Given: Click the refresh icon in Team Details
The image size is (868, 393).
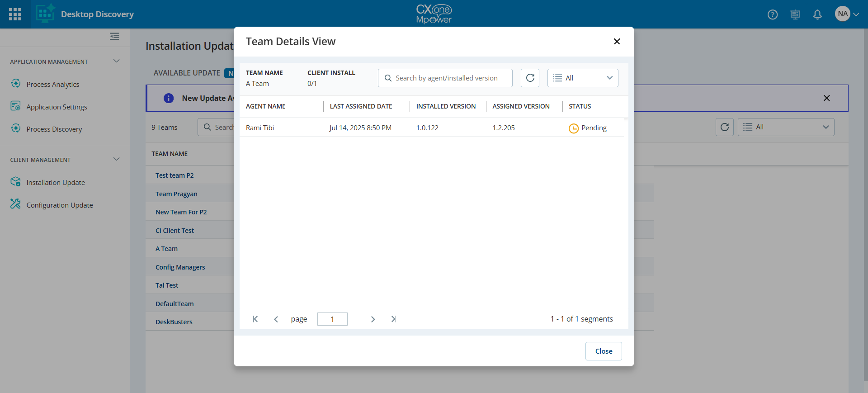Looking at the screenshot, I should click(x=530, y=78).
